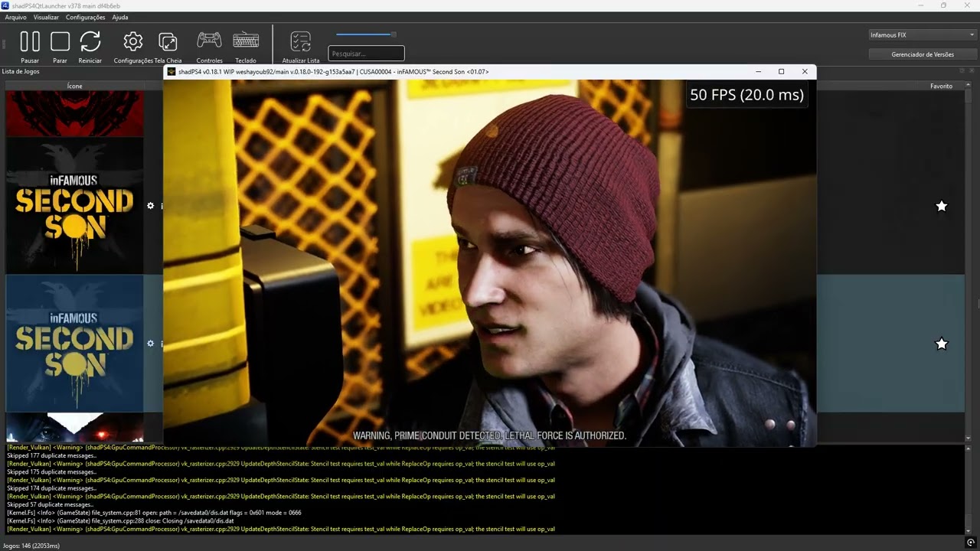
Task: Click the shadPS4 logo in the game window title bar
Action: [171, 72]
